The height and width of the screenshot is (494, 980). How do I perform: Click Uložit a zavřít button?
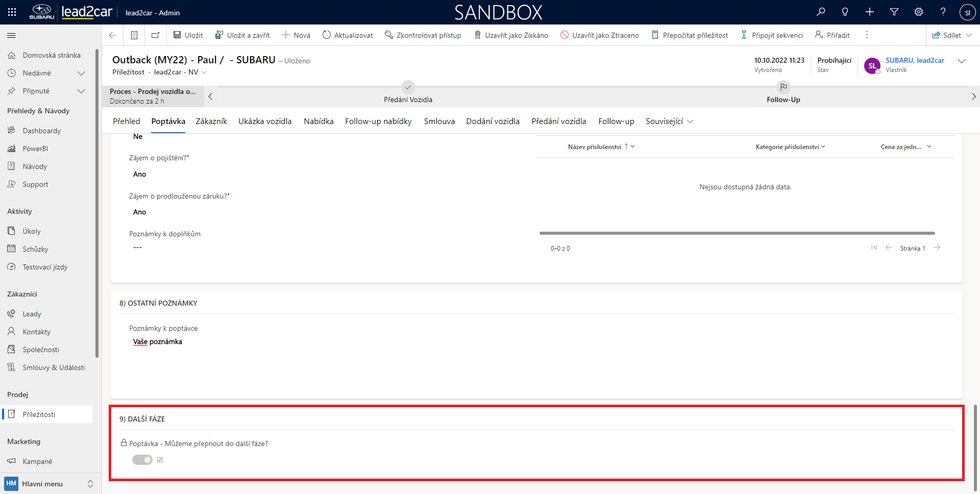click(x=242, y=35)
